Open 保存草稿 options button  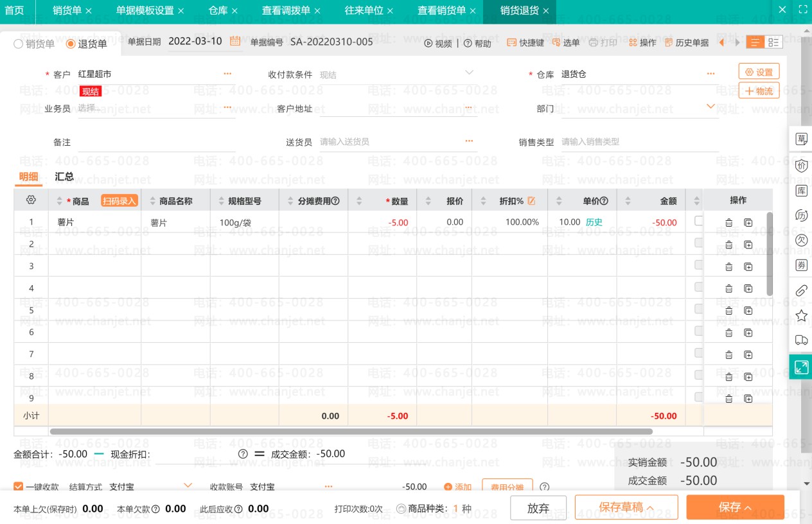click(626, 507)
